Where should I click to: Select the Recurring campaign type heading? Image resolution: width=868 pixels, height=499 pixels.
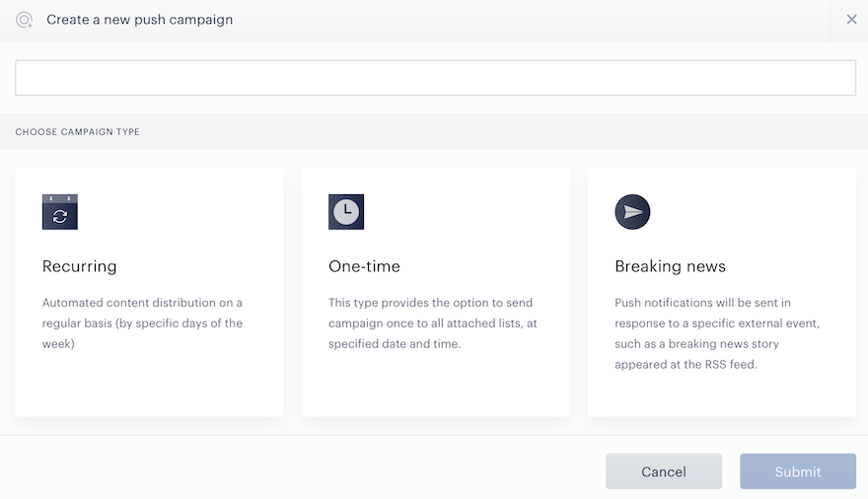point(79,266)
